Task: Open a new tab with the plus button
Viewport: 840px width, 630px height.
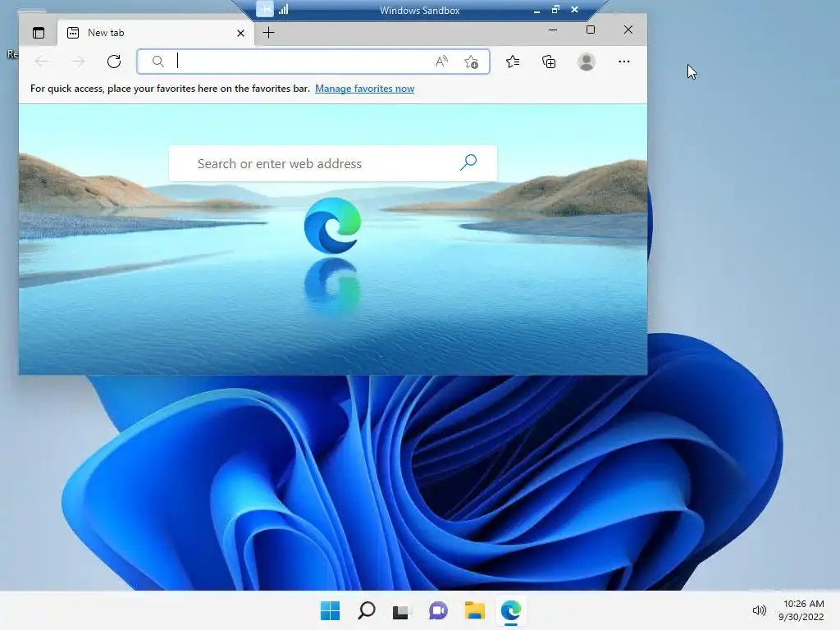Action: (268, 33)
